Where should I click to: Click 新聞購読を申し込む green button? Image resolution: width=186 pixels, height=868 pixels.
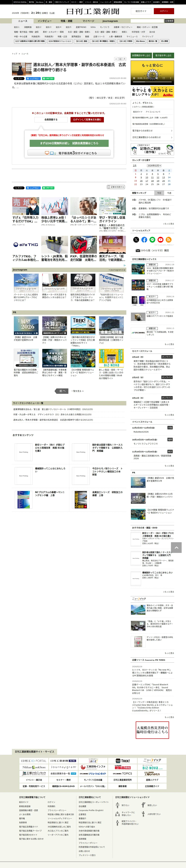tap(141, 55)
